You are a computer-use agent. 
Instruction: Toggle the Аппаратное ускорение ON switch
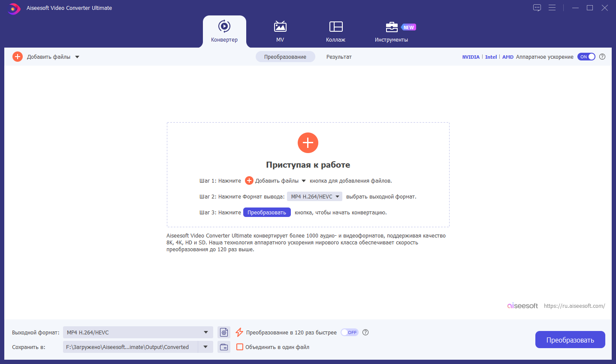[586, 57]
